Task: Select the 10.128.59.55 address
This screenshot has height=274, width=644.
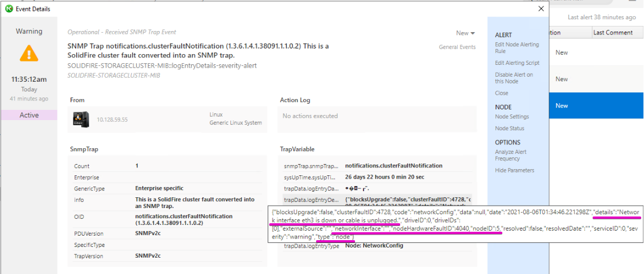Action: (112, 120)
